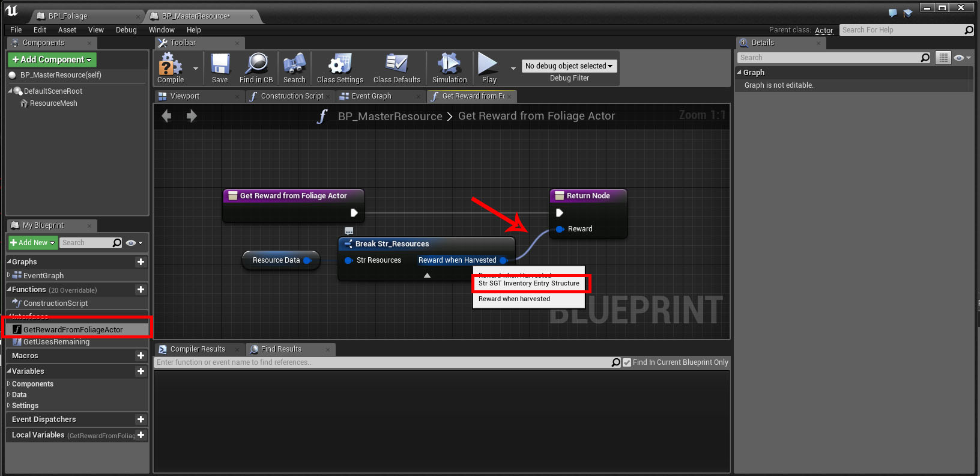
Task: Expand the EventGraph tree item
Action: [x=9, y=275]
